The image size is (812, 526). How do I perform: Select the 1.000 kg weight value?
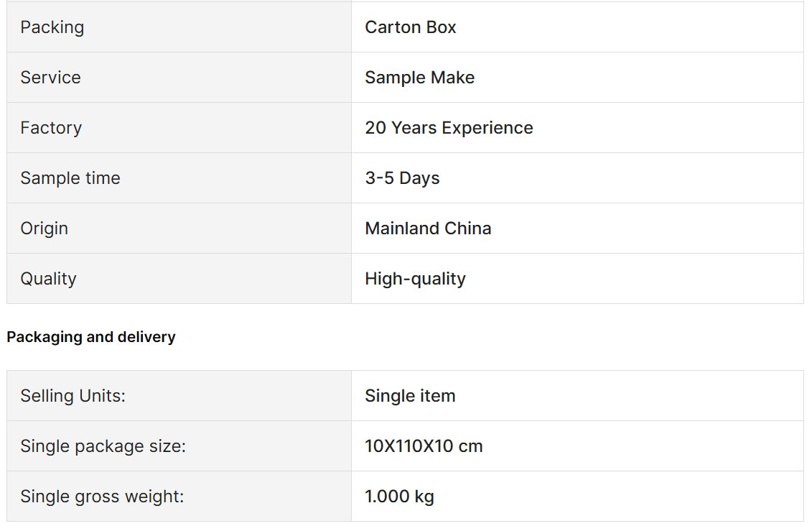coord(399,496)
